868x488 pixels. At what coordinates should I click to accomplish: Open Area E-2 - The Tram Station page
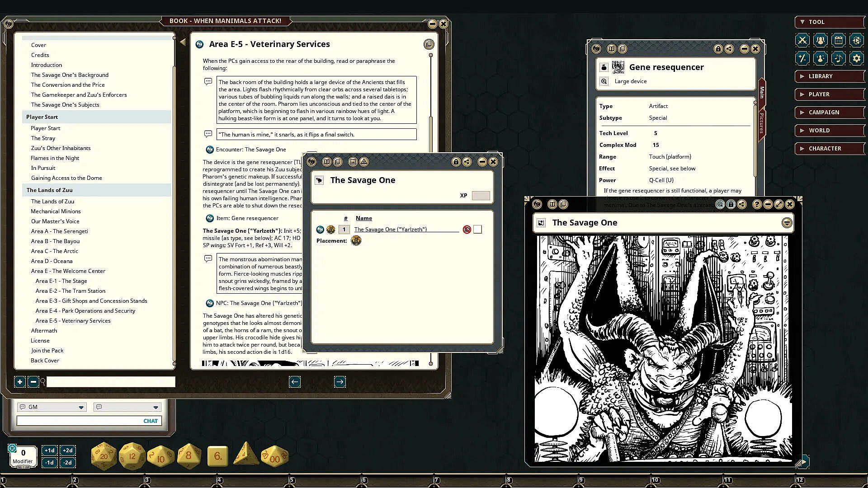(x=70, y=291)
